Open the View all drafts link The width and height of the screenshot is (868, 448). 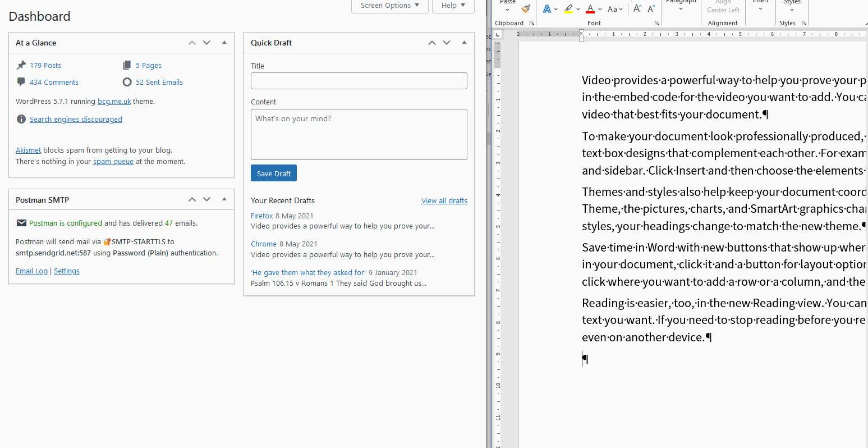coord(444,200)
